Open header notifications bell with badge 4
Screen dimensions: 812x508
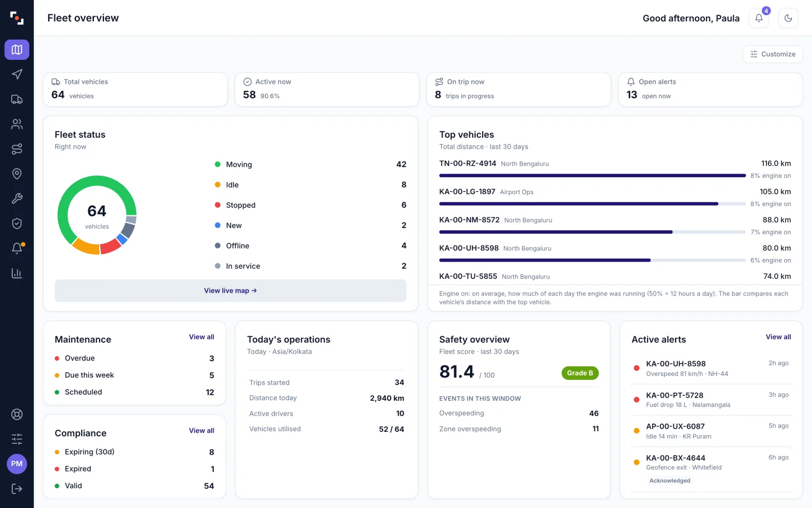tap(759, 18)
